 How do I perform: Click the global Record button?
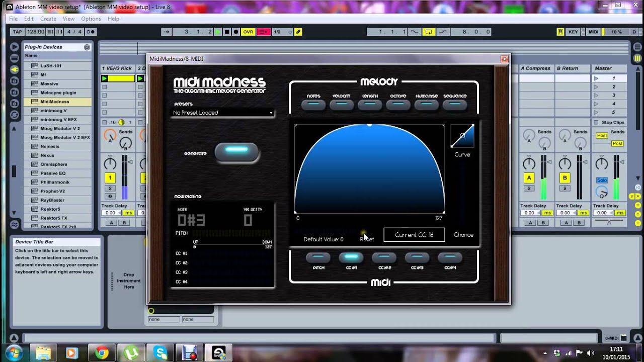tap(236, 32)
